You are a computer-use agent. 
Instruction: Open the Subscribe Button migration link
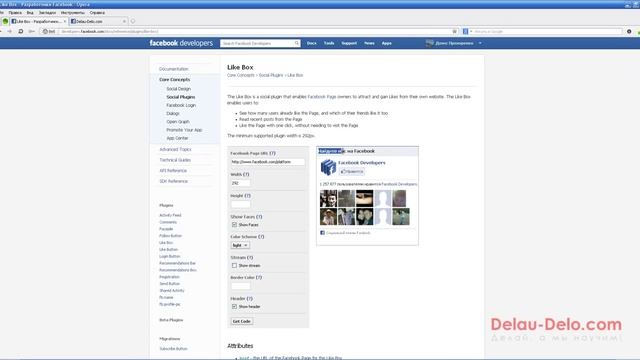coord(173,349)
